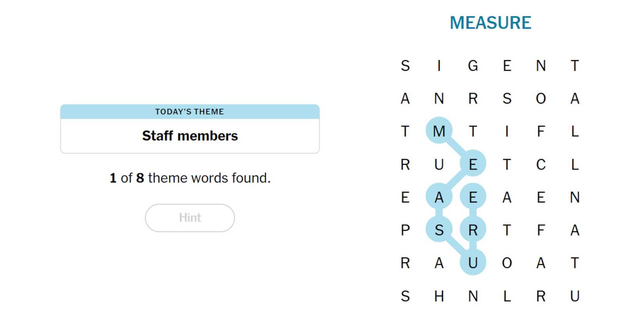
Task: Click the "1 of 8 theme words found" text
Action: coord(190,178)
